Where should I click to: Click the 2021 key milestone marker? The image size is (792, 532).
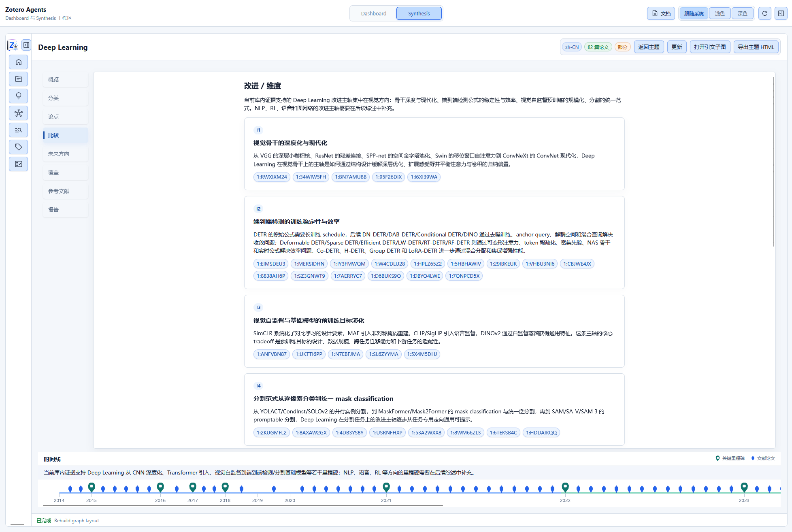[x=386, y=487]
